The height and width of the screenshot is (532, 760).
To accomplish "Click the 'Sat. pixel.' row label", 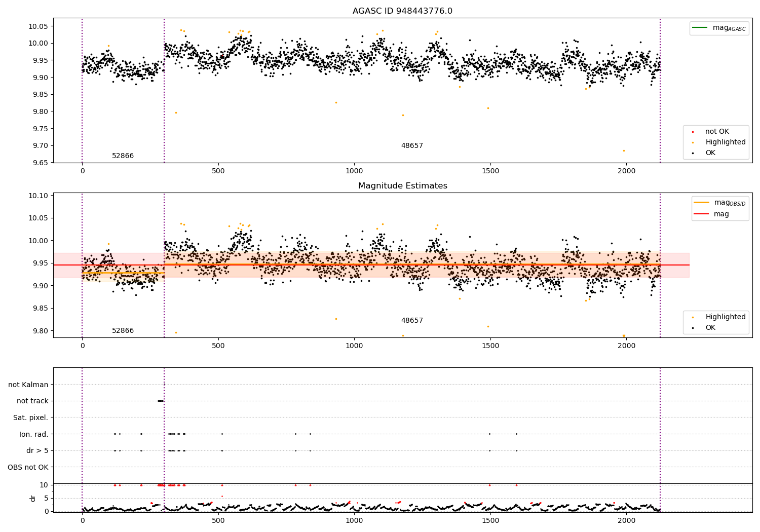I will 30,418.
